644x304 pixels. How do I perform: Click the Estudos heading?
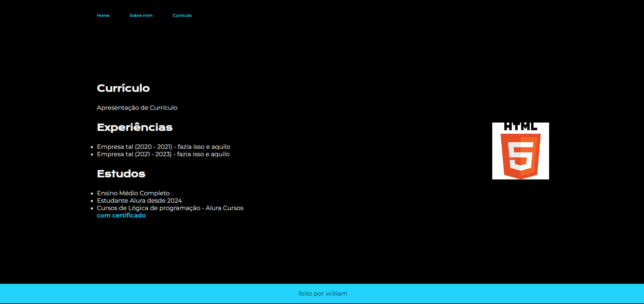[121, 174]
